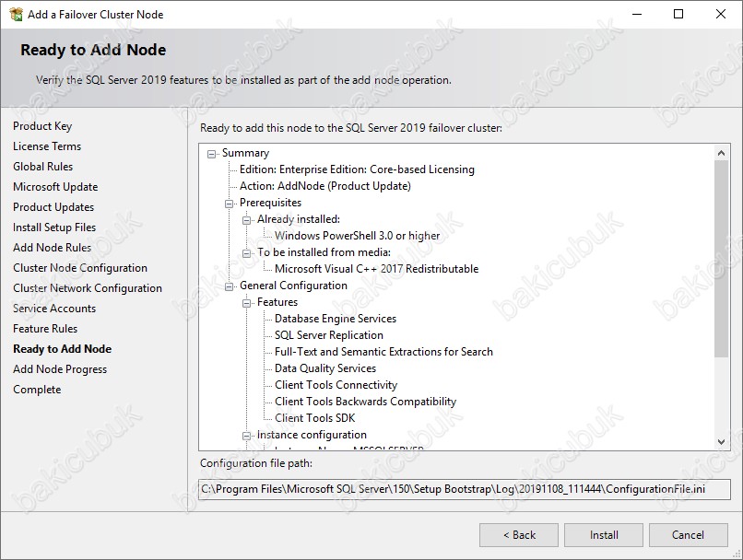Click the summary vertical scrollbar thumb
This screenshot has height=560, width=743.
coord(721,259)
